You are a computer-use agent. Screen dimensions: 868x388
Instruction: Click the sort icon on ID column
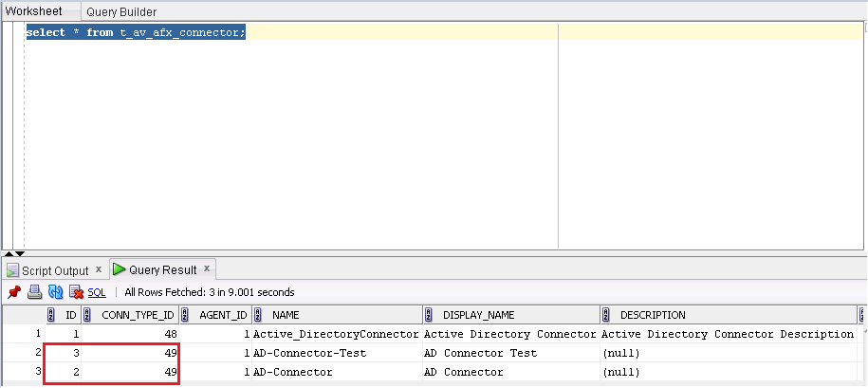pos(49,315)
